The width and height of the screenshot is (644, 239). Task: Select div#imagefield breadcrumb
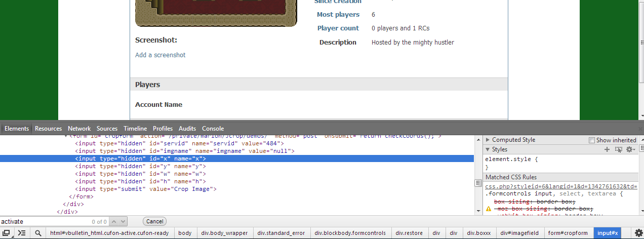coord(519,233)
